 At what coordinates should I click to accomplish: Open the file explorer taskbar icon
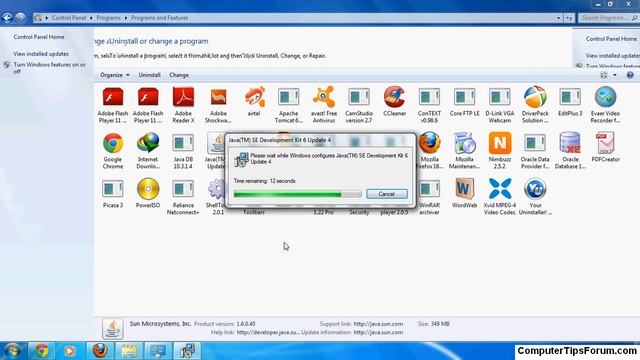coord(129,351)
